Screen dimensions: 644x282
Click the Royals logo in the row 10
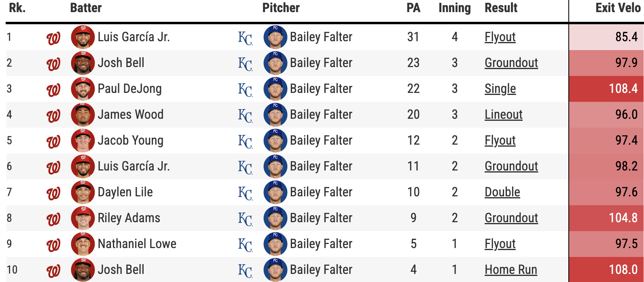[245, 270]
